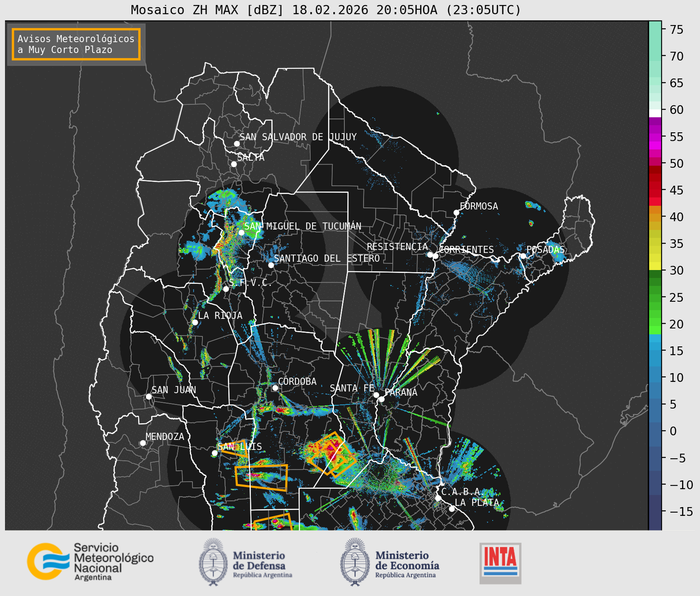Click the MENDOZA city label

click(165, 437)
